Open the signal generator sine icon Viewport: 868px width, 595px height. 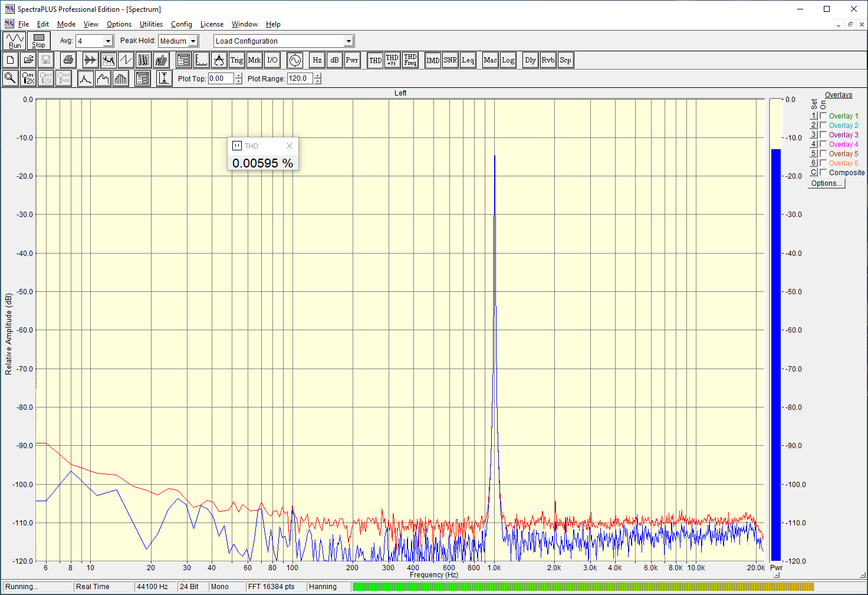click(295, 60)
